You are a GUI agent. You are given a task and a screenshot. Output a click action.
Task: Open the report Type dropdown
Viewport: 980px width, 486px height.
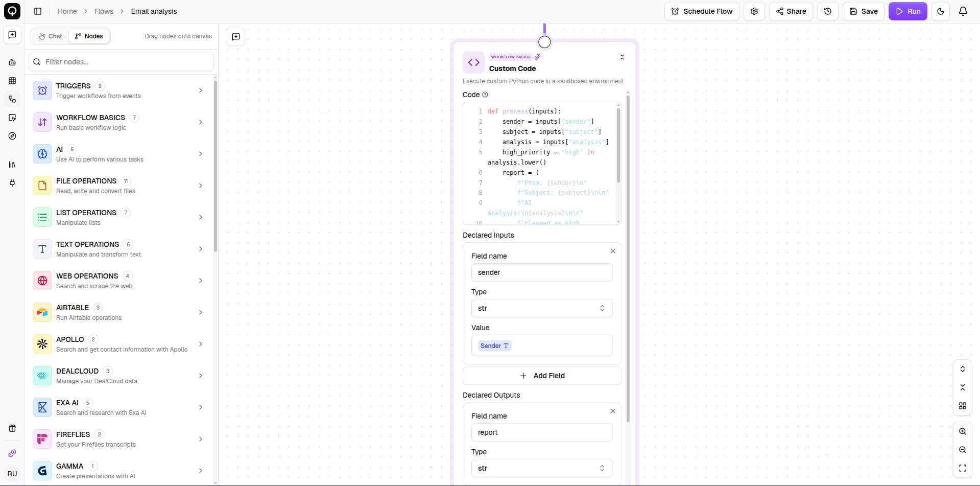tap(542, 468)
